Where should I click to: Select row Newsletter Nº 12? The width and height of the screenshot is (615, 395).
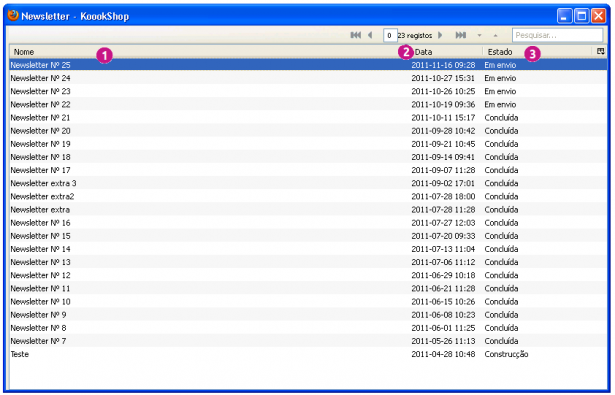[308, 275]
